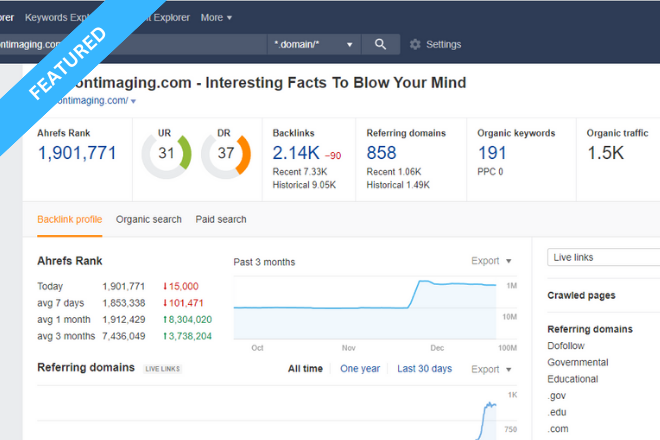The image size is (660, 440).
Task: Switch to the Organic search tab
Action: coord(147,219)
